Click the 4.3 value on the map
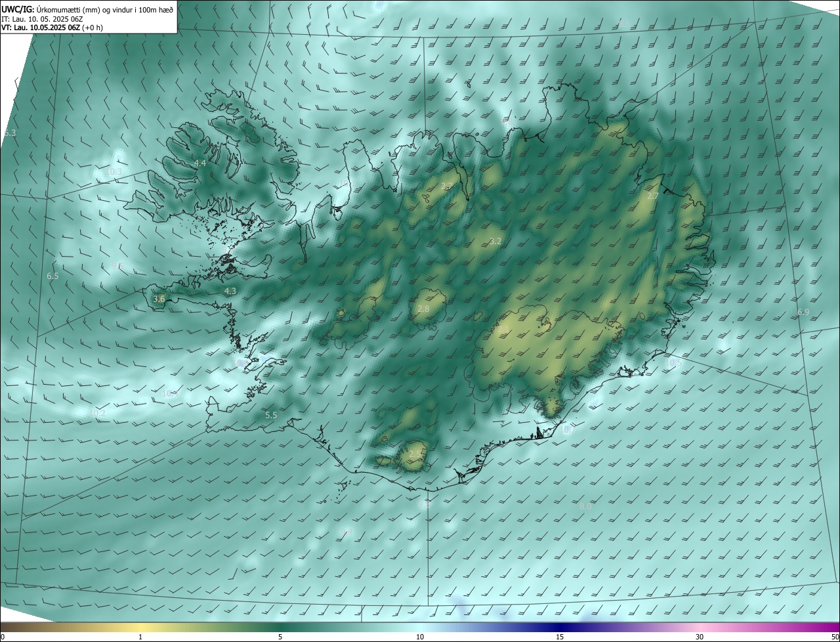This screenshot has width=840, height=642. click(x=230, y=291)
